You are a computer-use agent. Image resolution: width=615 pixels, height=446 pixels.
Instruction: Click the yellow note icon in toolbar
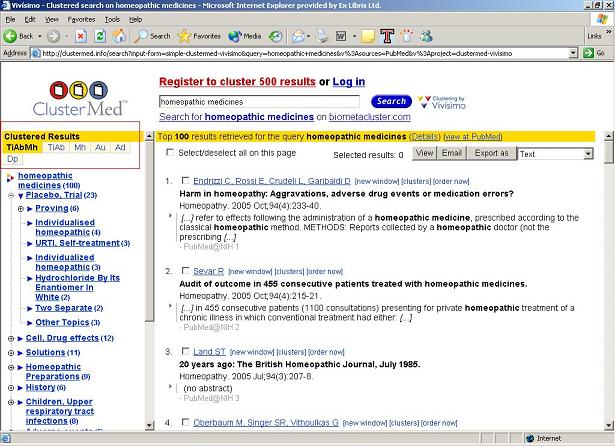(x=368, y=36)
